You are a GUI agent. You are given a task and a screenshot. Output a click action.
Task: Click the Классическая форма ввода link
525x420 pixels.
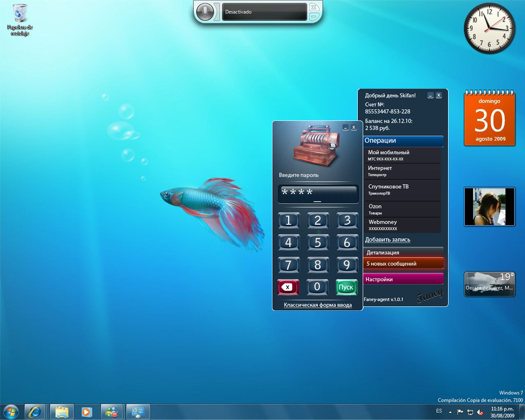pyautogui.click(x=318, y=305)
